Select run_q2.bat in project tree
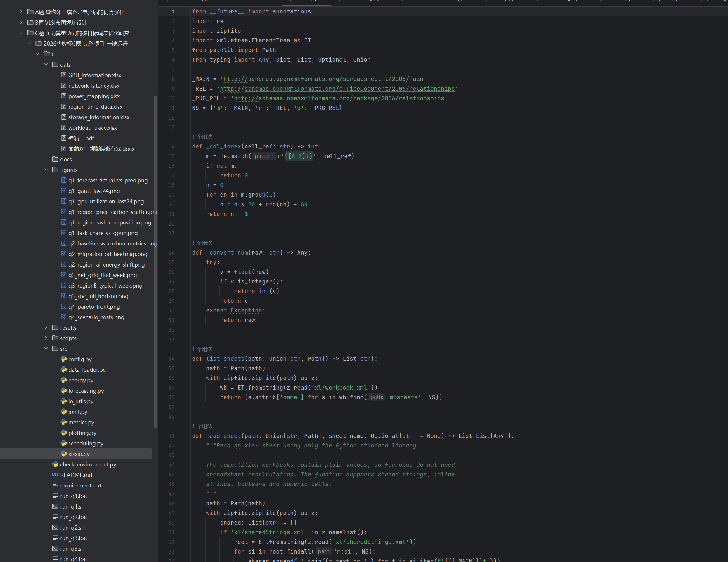Image resolution: width=728 pixels, height=562 pixels. tap(74, 517)
